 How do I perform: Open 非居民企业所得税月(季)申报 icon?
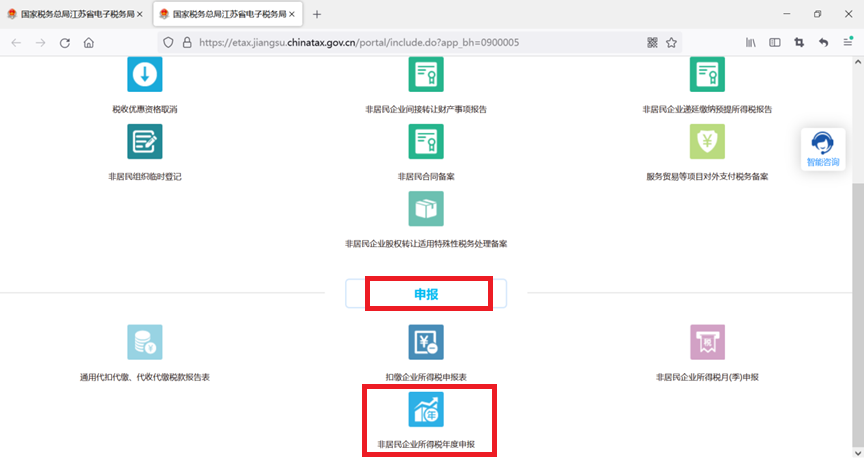pyautogui.click(x=707, y=342)
